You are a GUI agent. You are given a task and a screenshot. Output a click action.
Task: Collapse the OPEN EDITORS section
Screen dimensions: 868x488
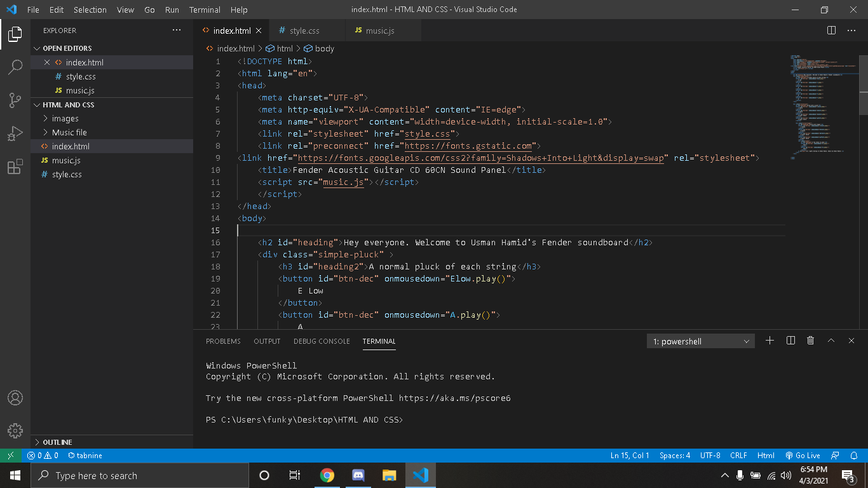67,48
